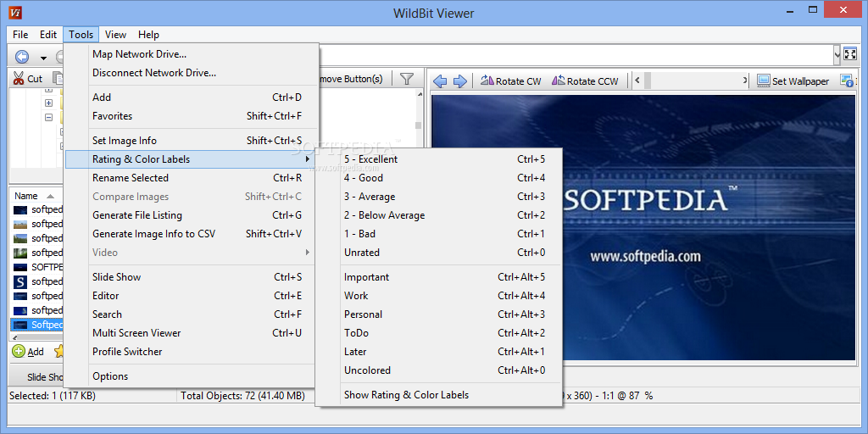Apply the Personal color label
868x434 pixels.
pos(439,314)
